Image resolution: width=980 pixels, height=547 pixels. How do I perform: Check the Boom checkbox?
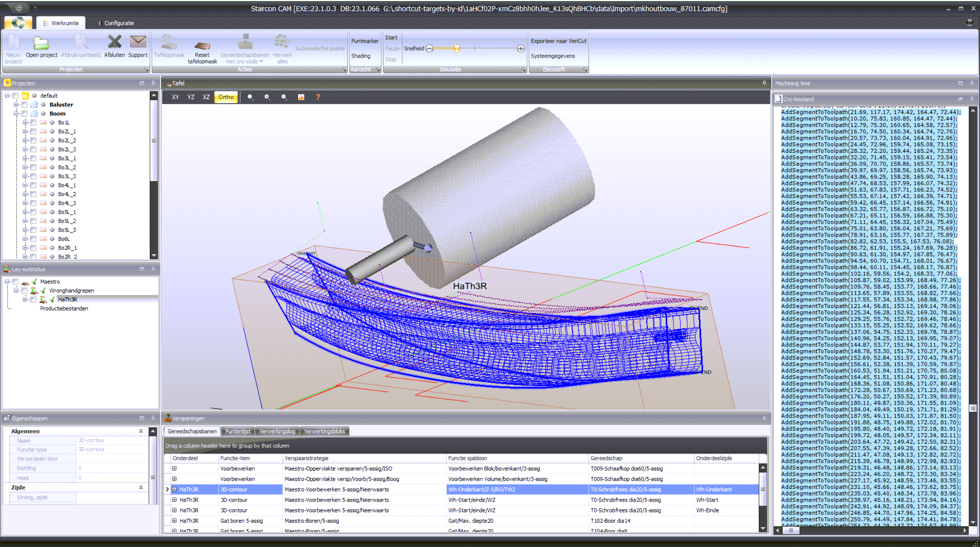point(24,113)
